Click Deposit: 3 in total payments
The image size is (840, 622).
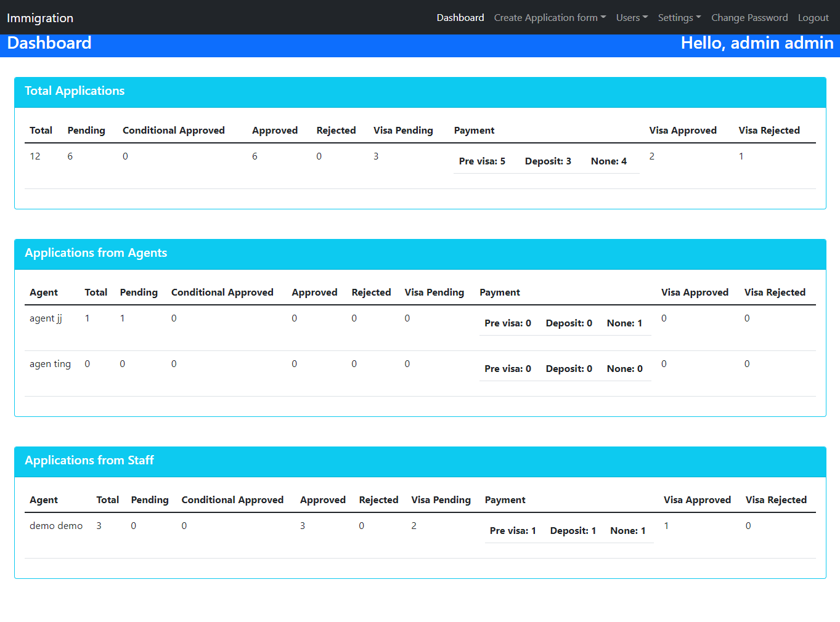tap(548, 161)
